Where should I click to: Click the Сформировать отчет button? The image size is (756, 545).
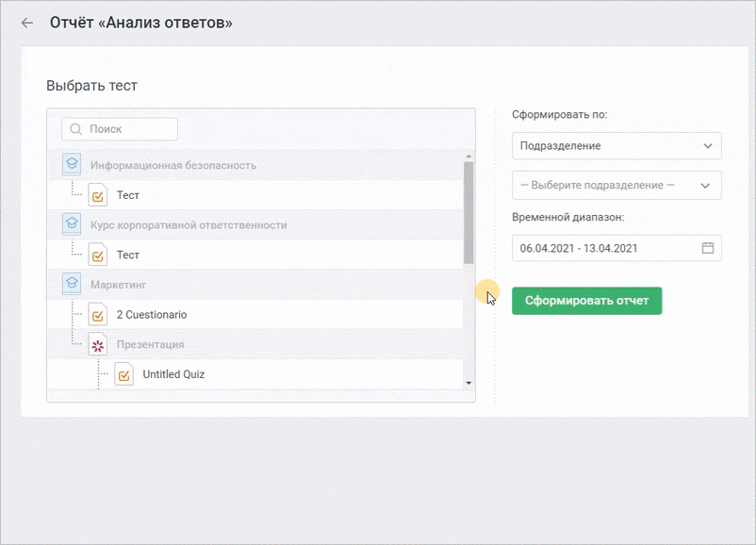[x=586, y=301]
